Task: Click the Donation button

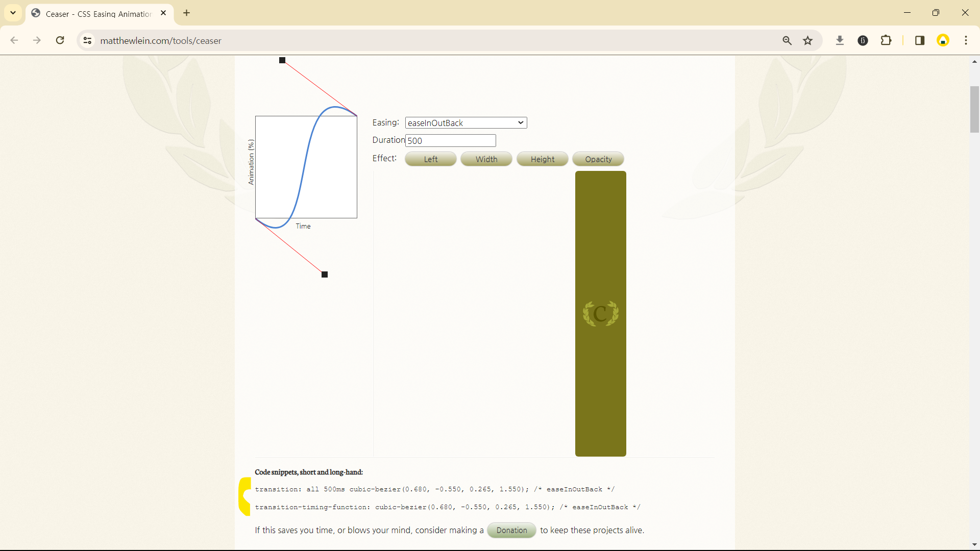Action: (x=511, y=530)
